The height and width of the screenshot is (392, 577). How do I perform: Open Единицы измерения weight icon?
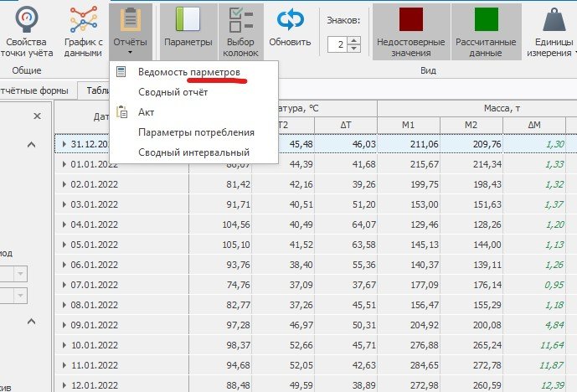pos(553,20)
